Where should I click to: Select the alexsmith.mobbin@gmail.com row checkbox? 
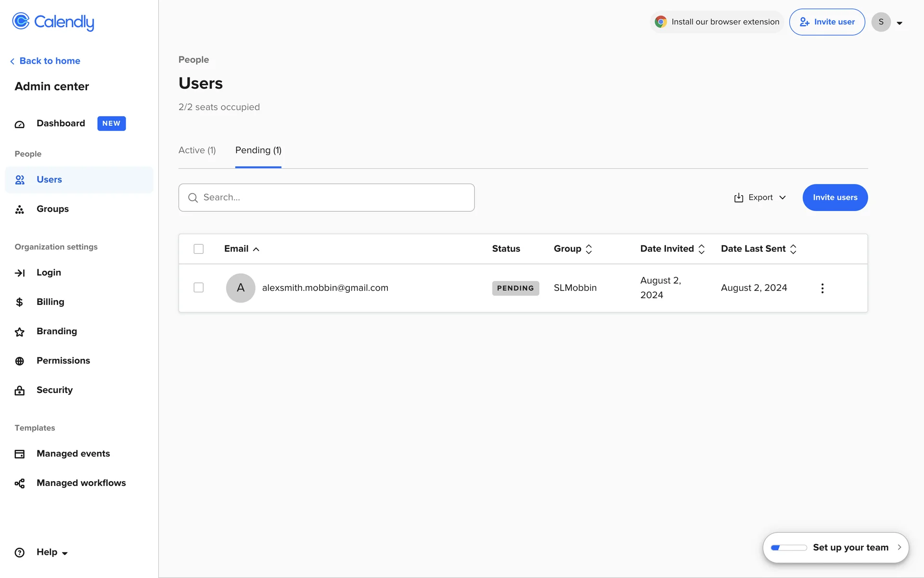click(198, 288)
